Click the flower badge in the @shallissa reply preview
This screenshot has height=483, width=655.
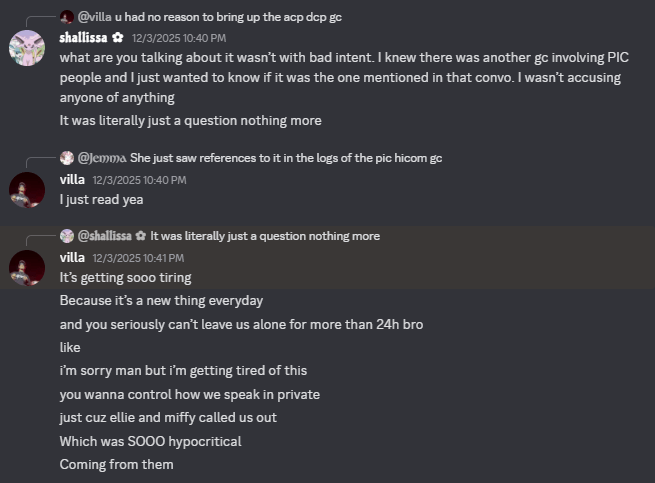coord(141,236)
